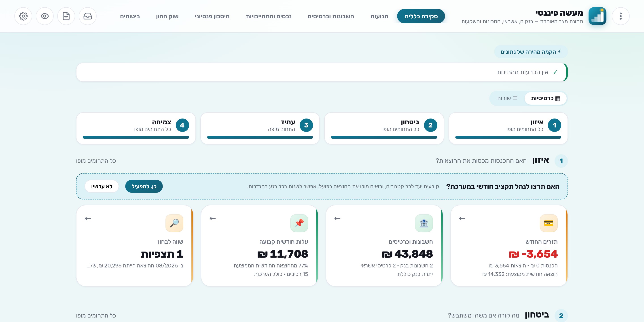Click the arrow on the תזרים החודש card

click(x=462, y=218)
